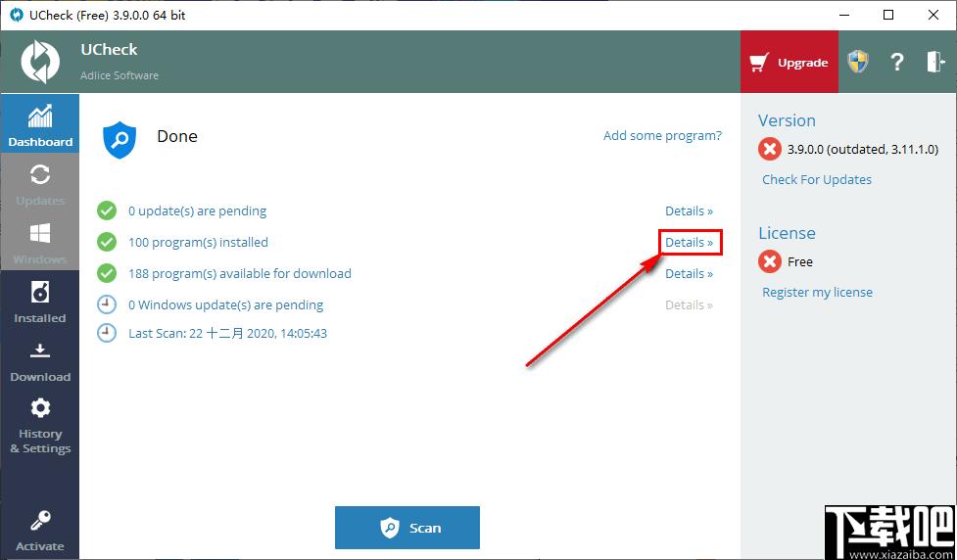Click the License heading
957x560 pixels.
[x=787, y=233]
